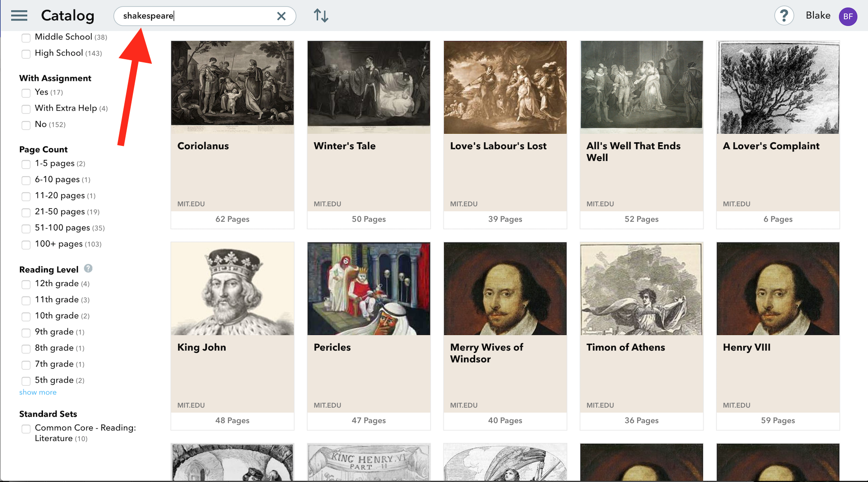Click the Blake user name

pos(818,15)
